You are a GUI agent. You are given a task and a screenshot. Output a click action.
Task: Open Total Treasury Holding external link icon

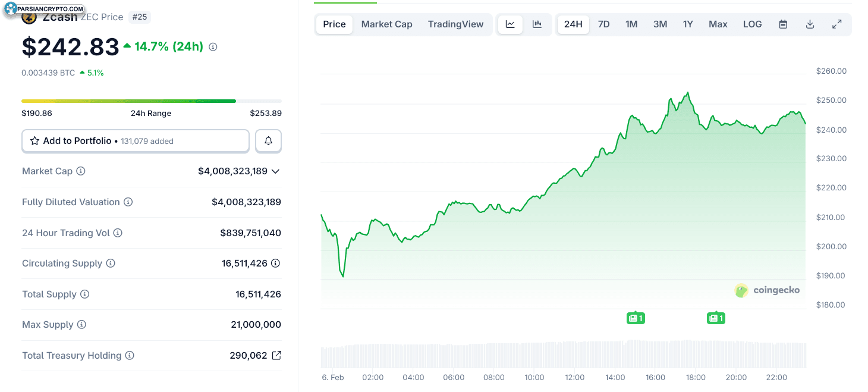[276, 356]
